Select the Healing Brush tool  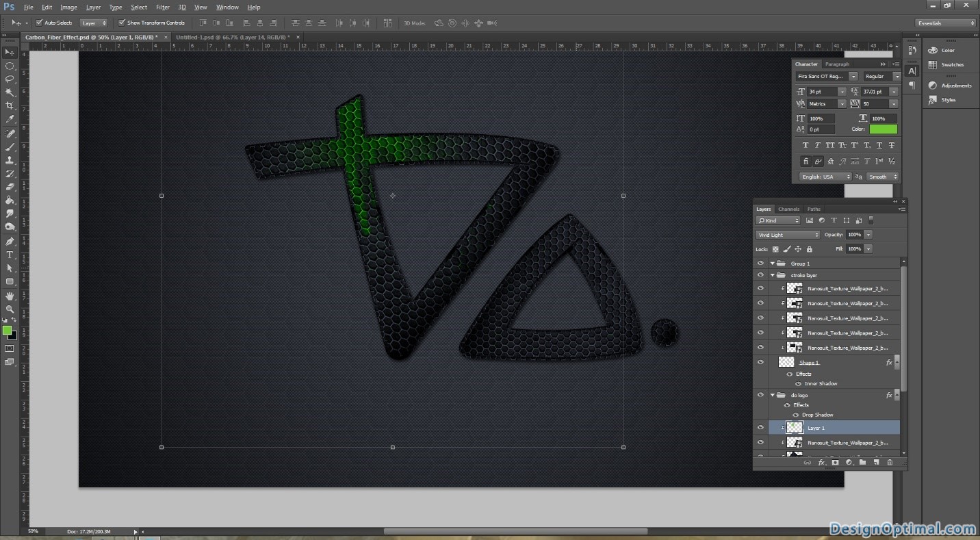click(x=10, y=133)
